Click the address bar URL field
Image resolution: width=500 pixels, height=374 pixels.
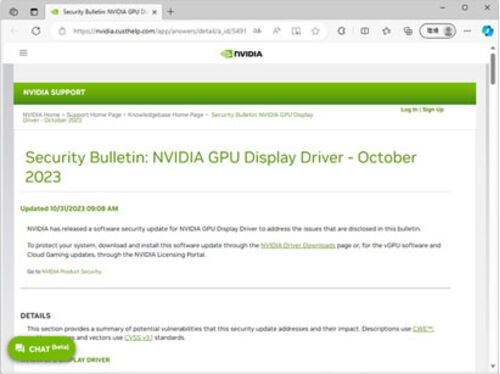tap(159, 31)
